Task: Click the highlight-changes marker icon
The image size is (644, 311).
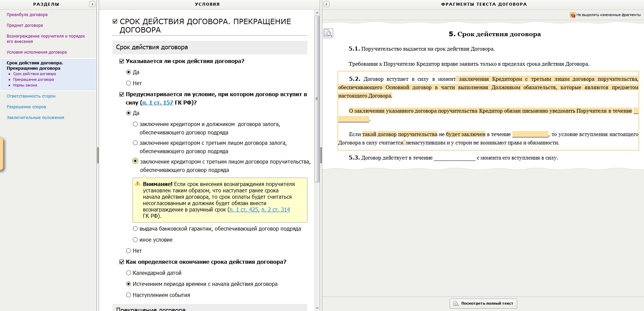Action: tap(573, 15)
